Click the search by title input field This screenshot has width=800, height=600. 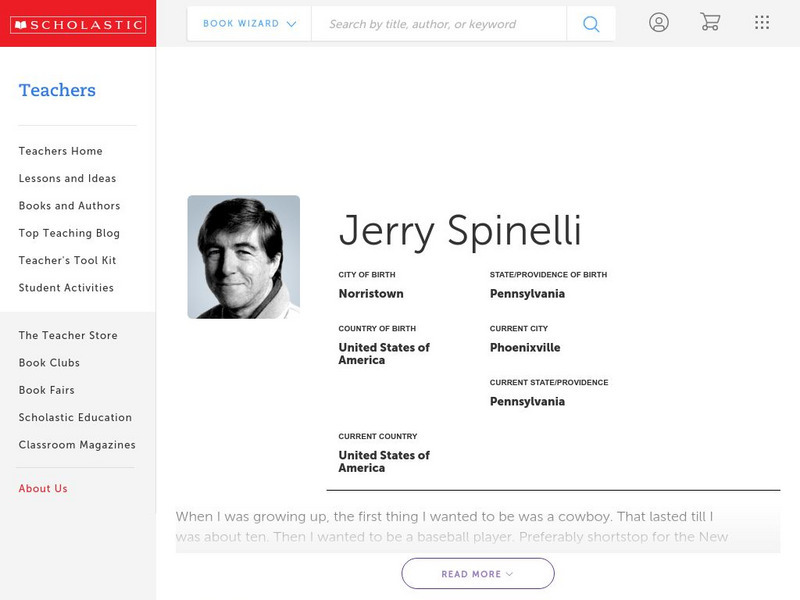438,24
